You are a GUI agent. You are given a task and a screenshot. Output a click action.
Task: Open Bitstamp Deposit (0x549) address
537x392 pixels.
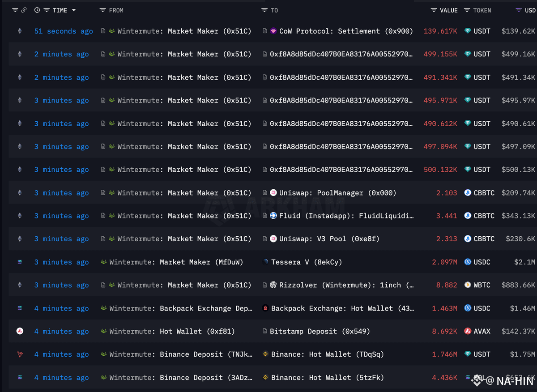click(x=320, y=331)
